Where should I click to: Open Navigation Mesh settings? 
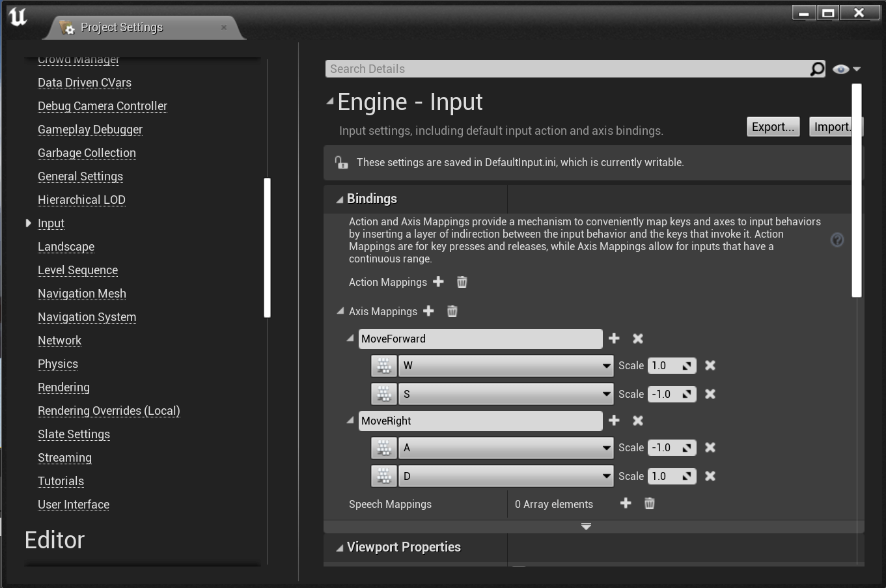[82, 294]
